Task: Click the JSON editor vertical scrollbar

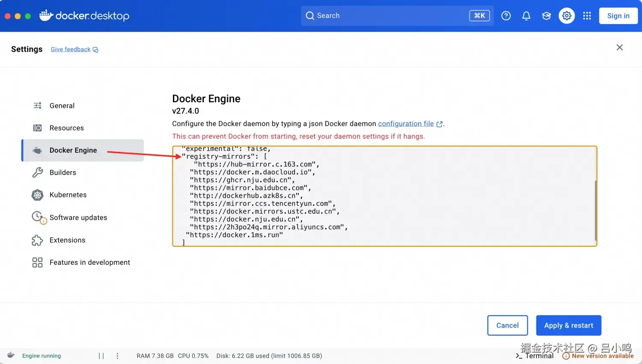Action: [595, 210]
